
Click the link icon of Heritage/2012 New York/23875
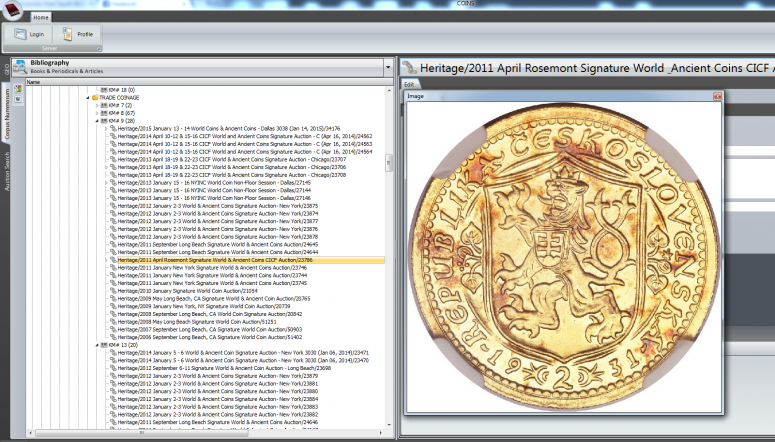click(113, 206)
